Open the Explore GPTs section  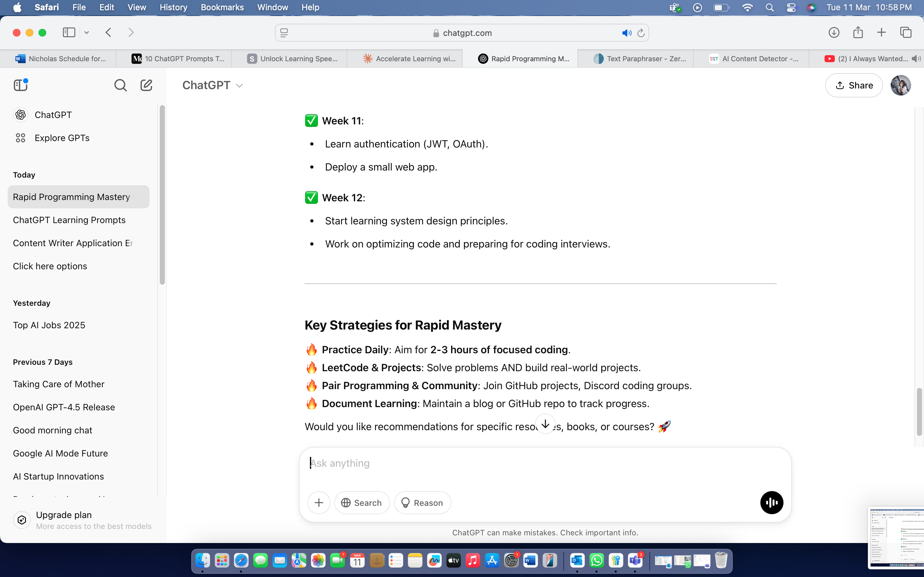point(62,138)
